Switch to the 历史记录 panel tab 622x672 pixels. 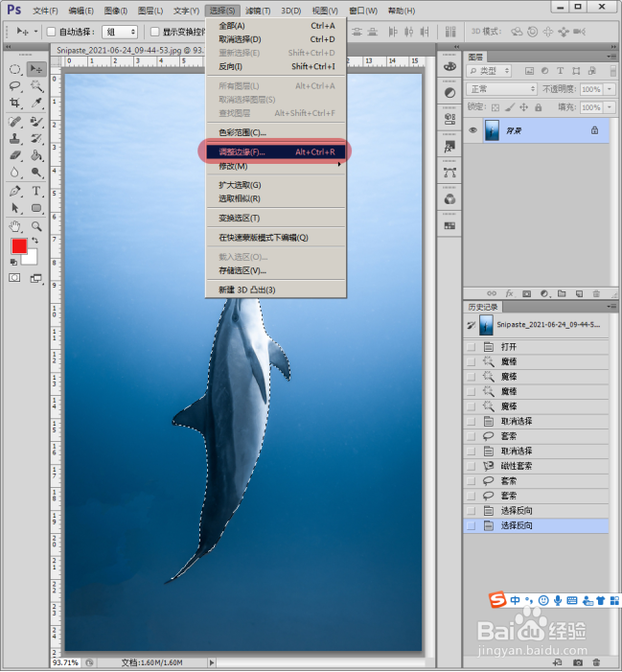point(483,307)
